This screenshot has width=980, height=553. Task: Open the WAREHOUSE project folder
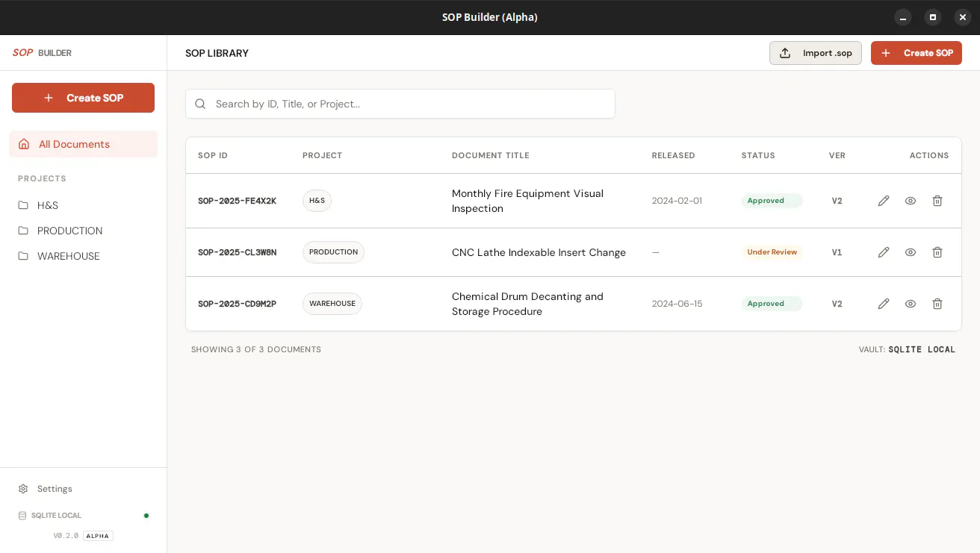83,256
